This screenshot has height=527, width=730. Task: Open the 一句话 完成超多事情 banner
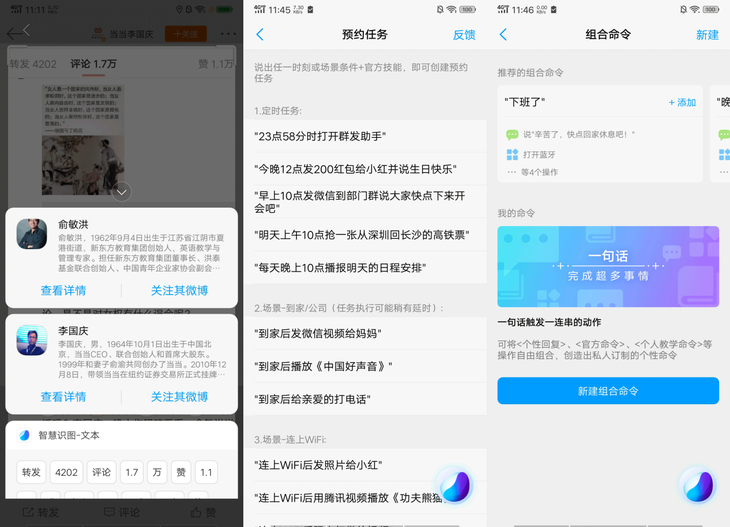tap(608, 266)
